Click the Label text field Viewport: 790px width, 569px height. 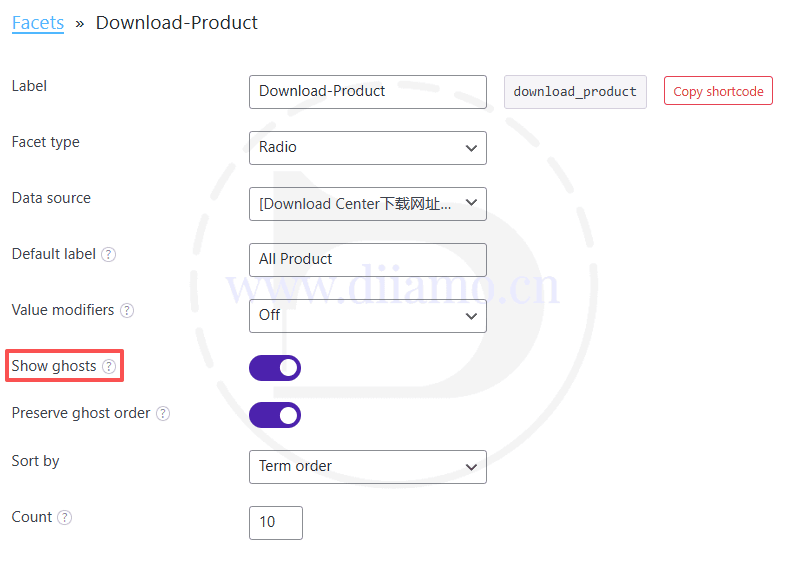[x=367, y=92]
